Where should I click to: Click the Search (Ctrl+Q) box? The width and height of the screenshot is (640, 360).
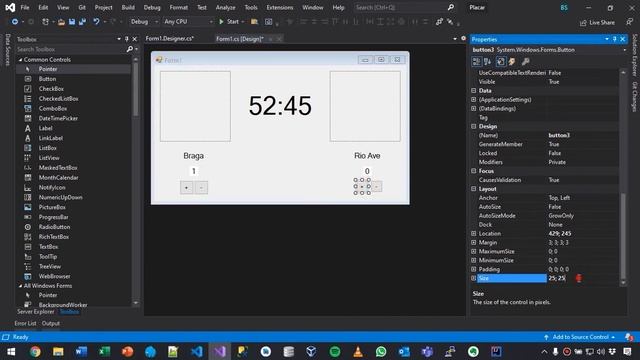point(404,7)
